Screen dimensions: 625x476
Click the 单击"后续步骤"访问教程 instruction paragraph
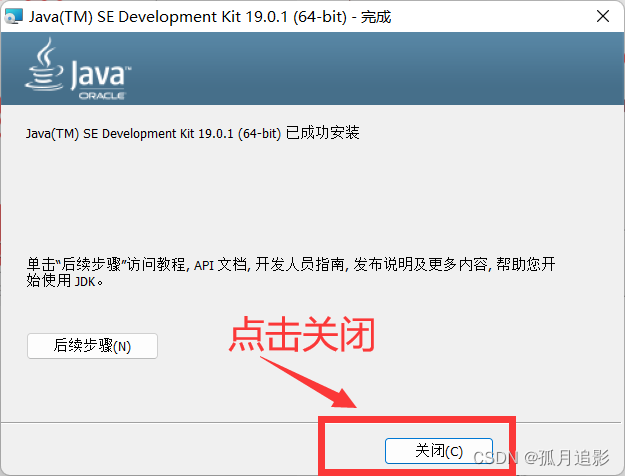pyautogui.click(x=291, y=272)
